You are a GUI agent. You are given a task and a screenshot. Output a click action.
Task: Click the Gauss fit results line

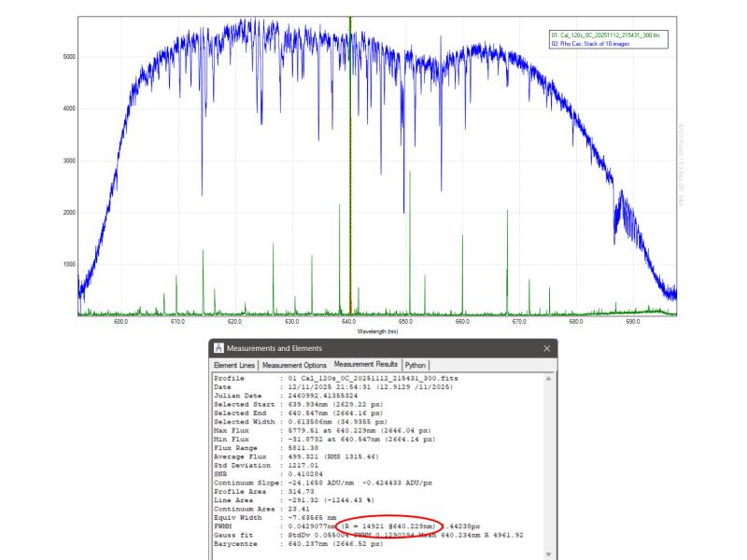point(373,535)
